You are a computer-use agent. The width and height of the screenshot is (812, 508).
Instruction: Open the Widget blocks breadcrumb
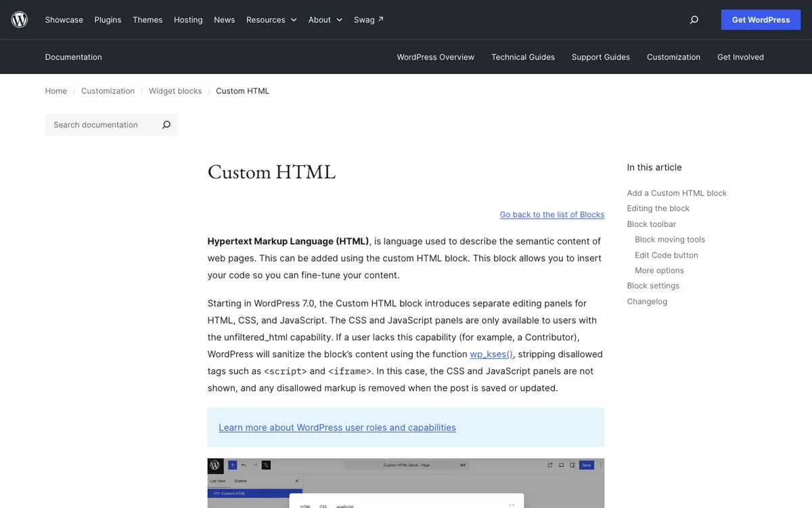pyautogui.click(x=175, y=91)
